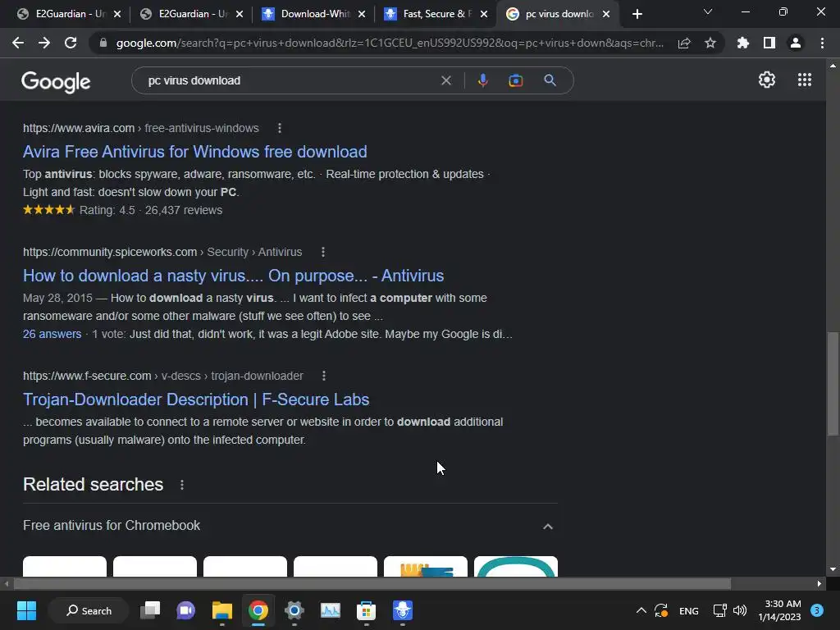Screen dimensions: 840x630
Task: Show hidden system tray icons
Action: 641,610
